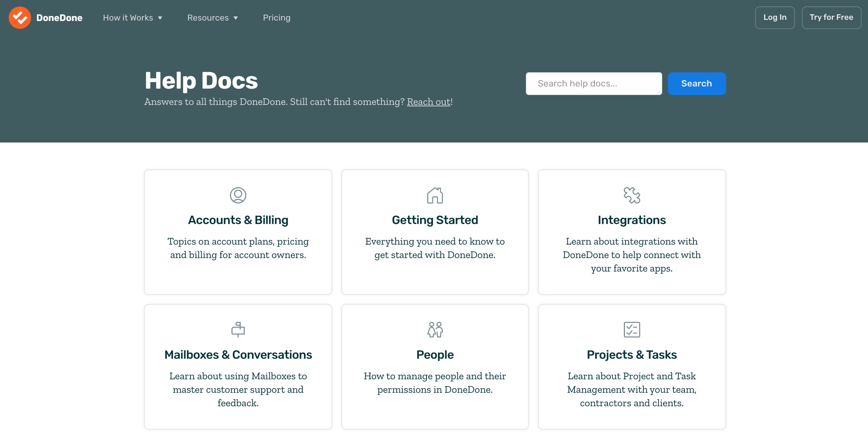Screen dimensions: 868x436
Task: Click the DoneDone orange checkmark logo
Action: (20, 18)
